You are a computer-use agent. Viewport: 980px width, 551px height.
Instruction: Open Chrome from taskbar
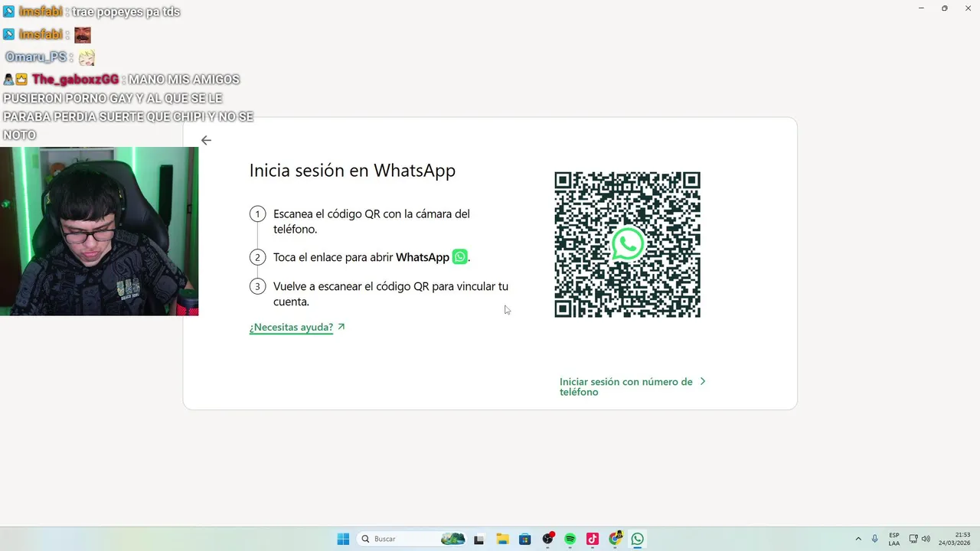point(615,539)
